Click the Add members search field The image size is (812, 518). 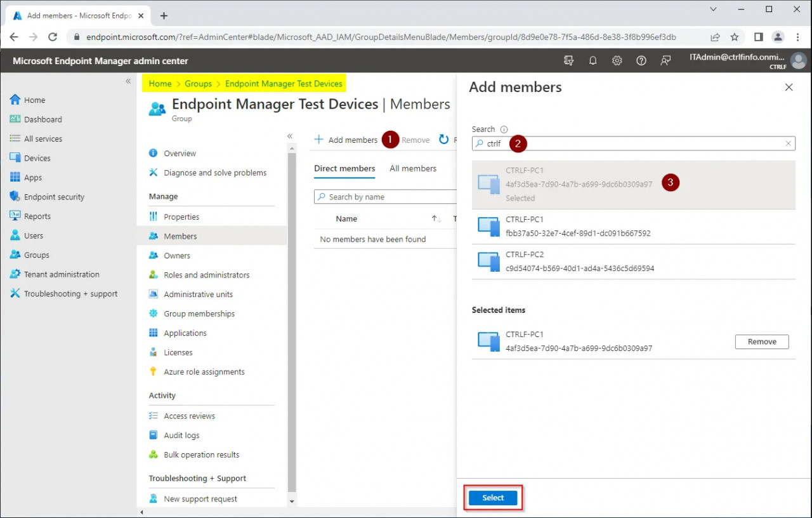coord(633,143)
